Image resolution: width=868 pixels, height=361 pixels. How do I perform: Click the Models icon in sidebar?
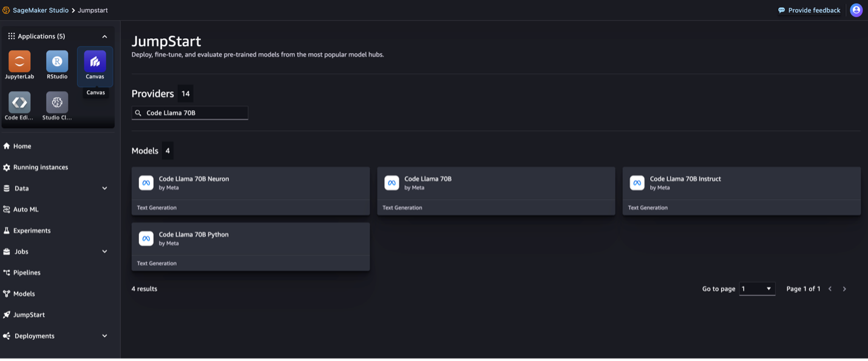point(7,294)
